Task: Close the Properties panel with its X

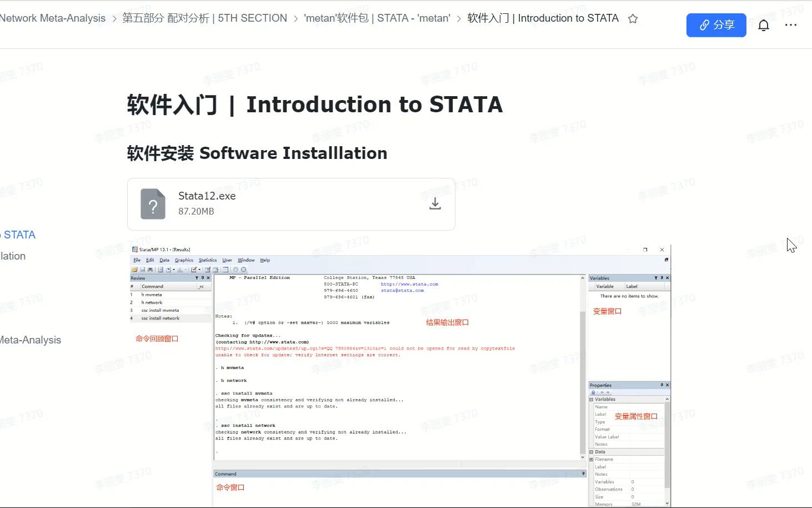Action: (667, 385)
